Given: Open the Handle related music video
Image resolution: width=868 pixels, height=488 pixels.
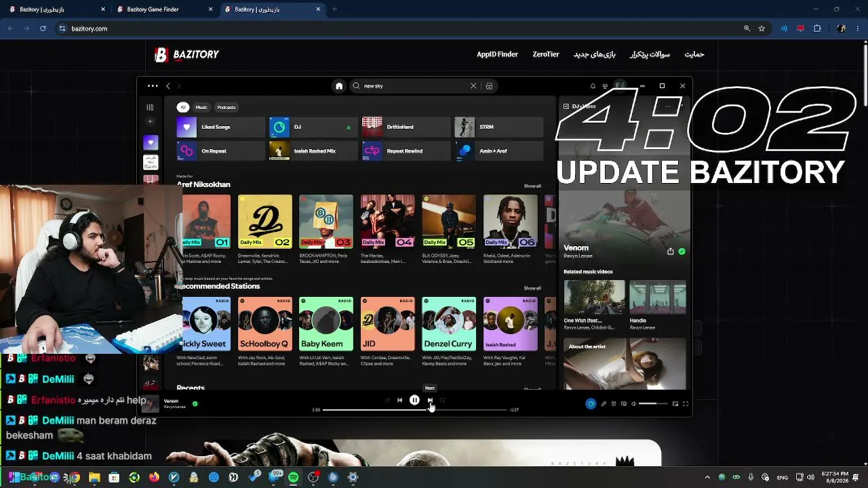Looking at the screenshot, I should [x=658, y=298].
